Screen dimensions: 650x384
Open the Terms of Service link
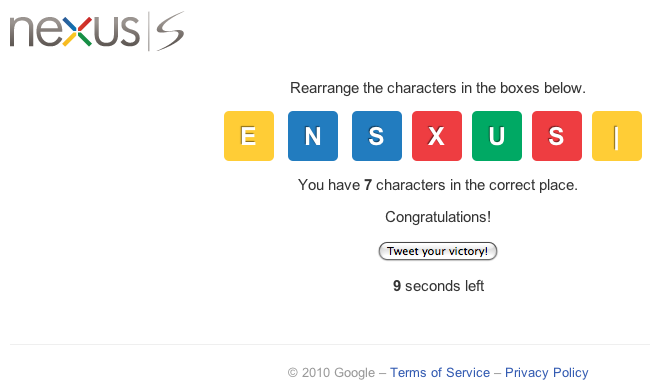[x=440, y=372]
